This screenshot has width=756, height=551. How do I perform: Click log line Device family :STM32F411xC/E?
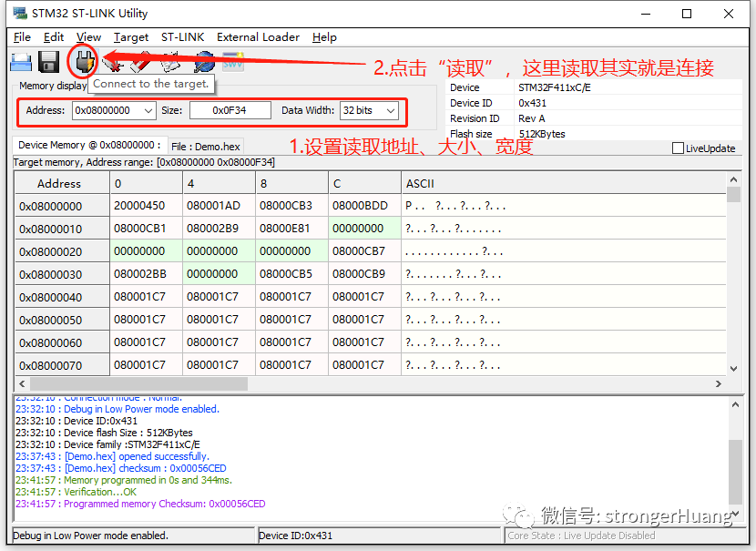pyautogui.click(x=108, y=444)
